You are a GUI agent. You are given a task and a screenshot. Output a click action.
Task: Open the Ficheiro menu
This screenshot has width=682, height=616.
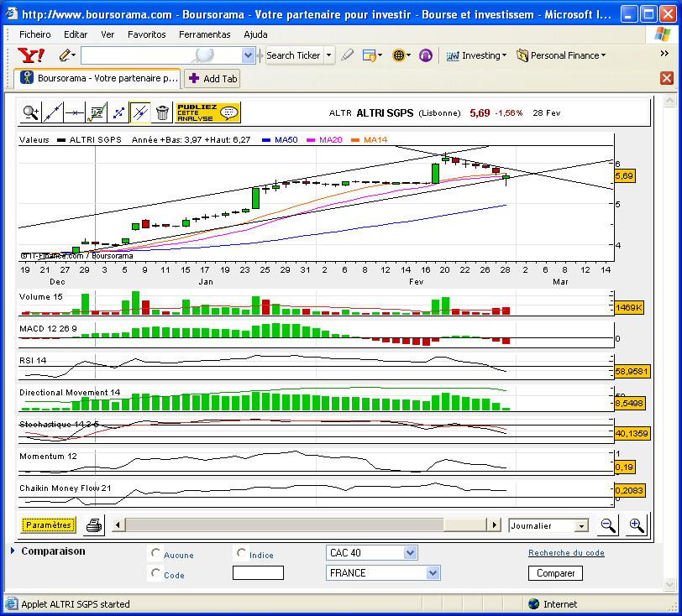click(x=34, y=34)
